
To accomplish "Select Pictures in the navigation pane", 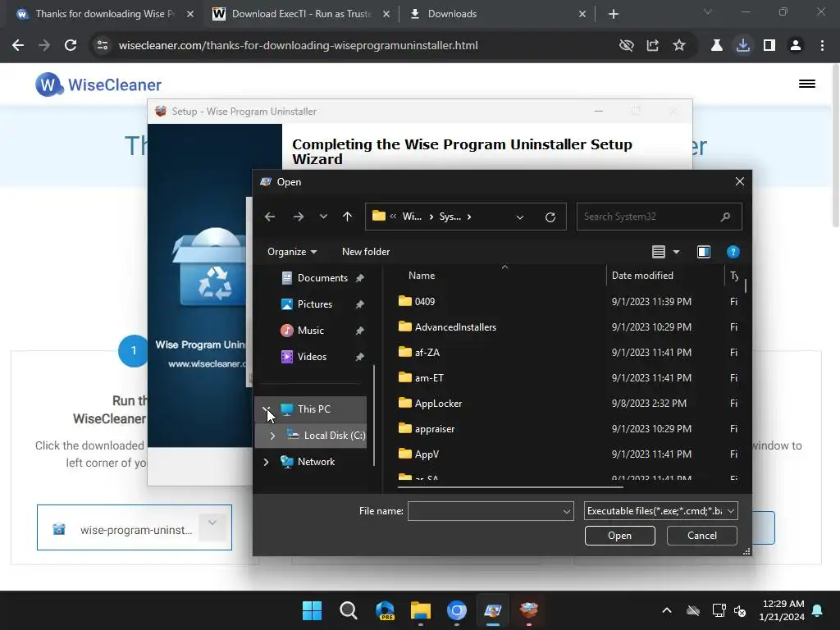I will click(314, 304).
